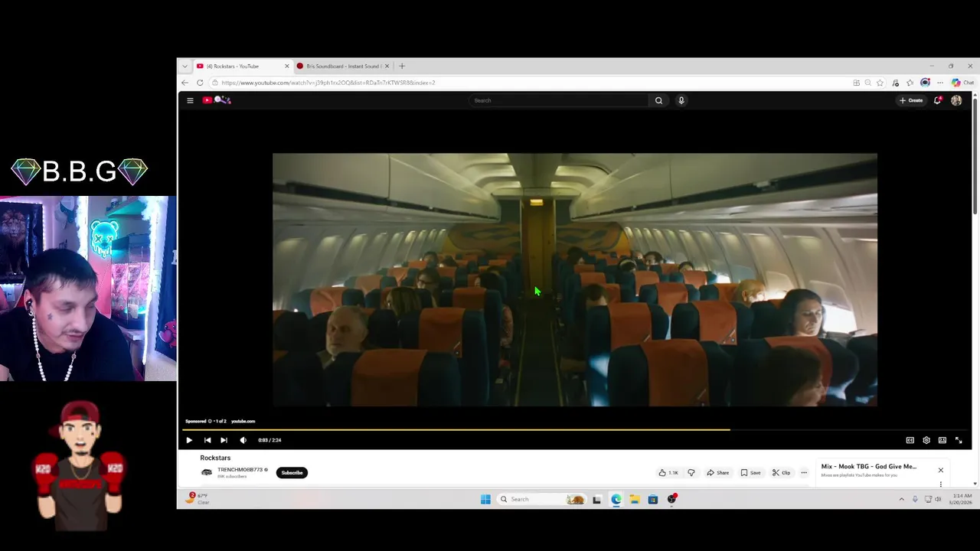The image size is (980, 551).
Task: Open the zoom indicator in address bar
Action: pos(867,83)
